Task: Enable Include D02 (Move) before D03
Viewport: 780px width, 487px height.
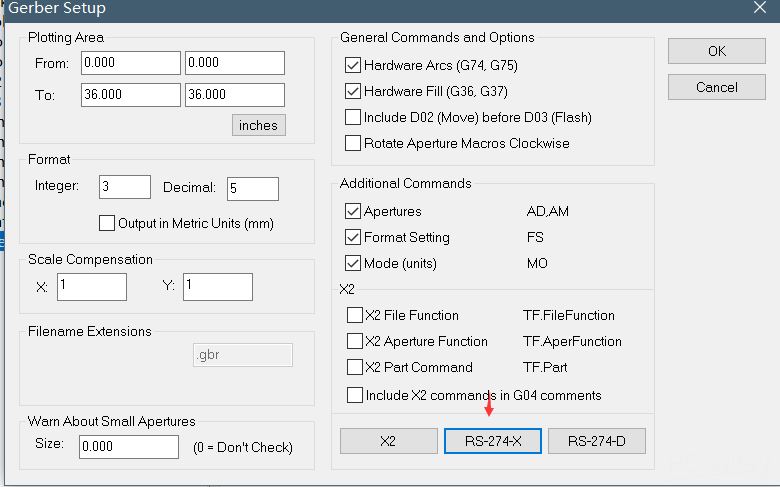Action: 353,117
